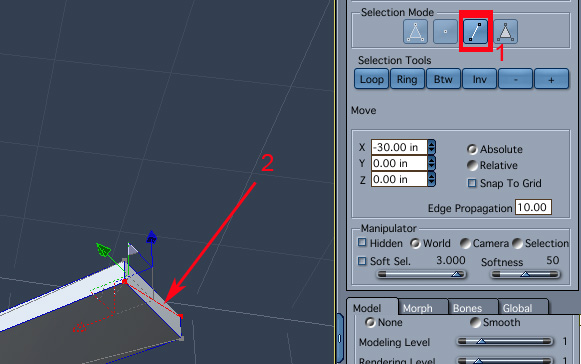Click the X value stepper arrows
581x364 pixels.
[431, 147]
